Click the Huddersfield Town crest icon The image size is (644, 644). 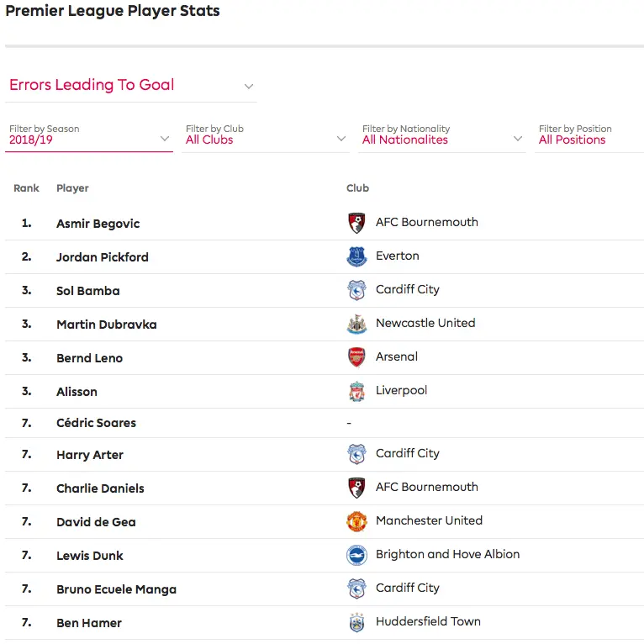(x=356, y=622)
